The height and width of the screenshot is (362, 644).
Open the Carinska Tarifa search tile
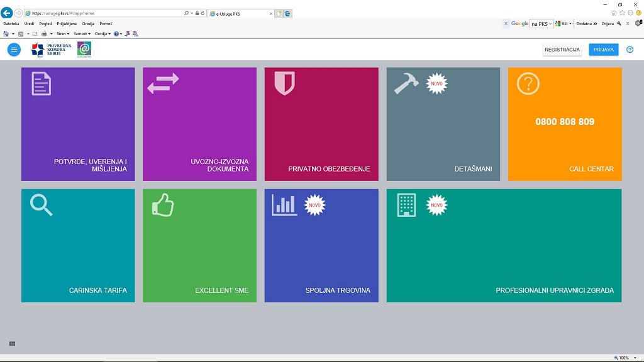pos(78,246)
